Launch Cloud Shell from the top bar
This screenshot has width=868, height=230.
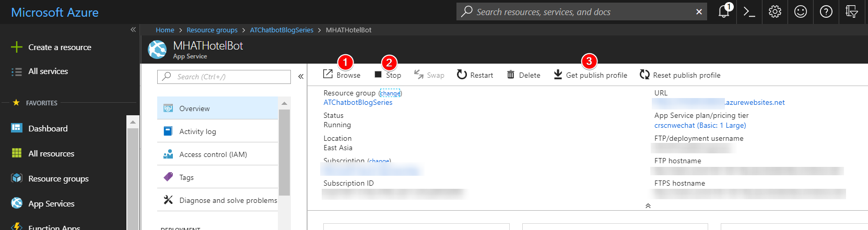click(x=749, y=11)
